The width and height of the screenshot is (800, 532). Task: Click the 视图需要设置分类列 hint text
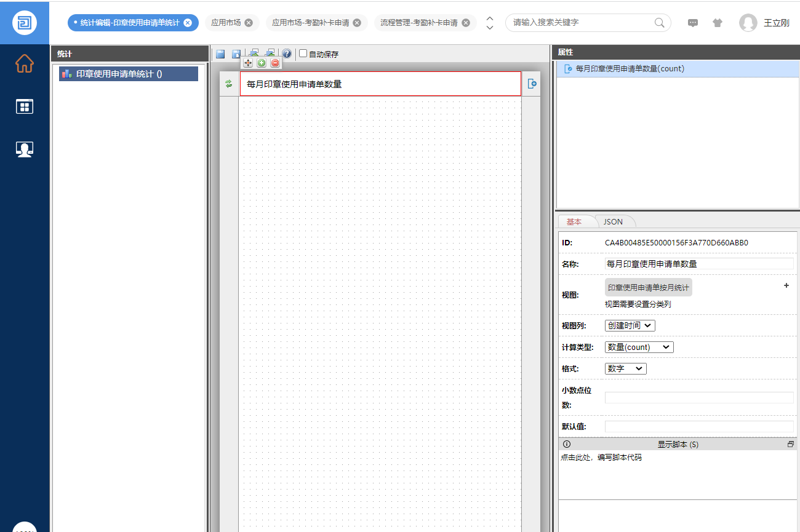638,304
